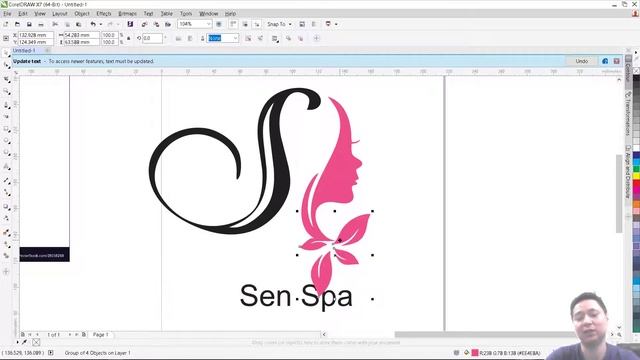
Task: Open the Align and Distribute docker tab
Action: pos(628,172)
